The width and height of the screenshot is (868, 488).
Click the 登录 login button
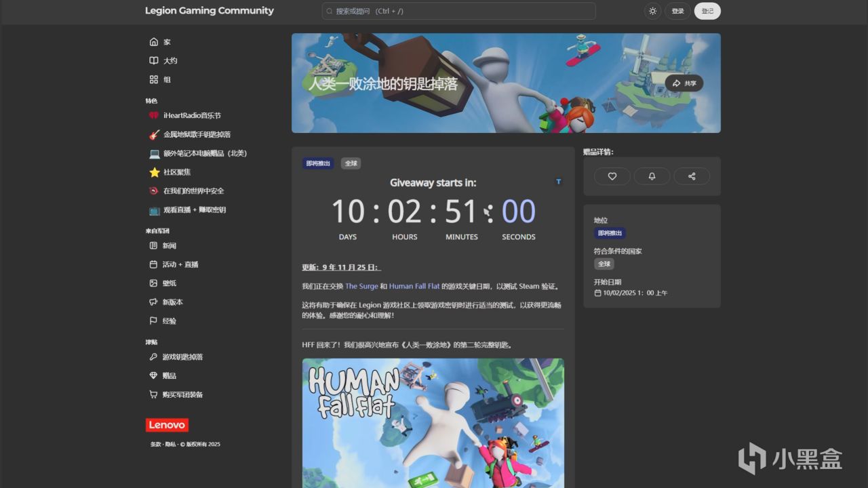point(677,11)
